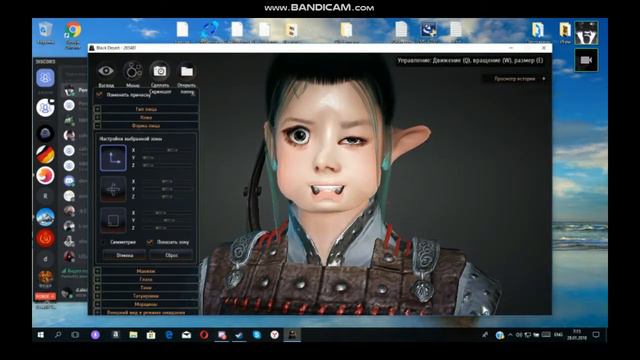Adjust rotation Z slider
The image size is (640, 360).
tap(167, 197)
